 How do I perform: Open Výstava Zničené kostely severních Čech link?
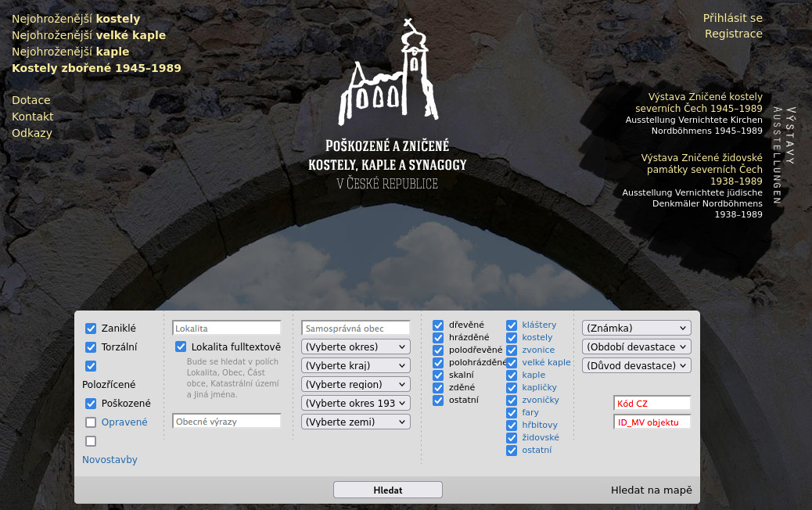699,102
